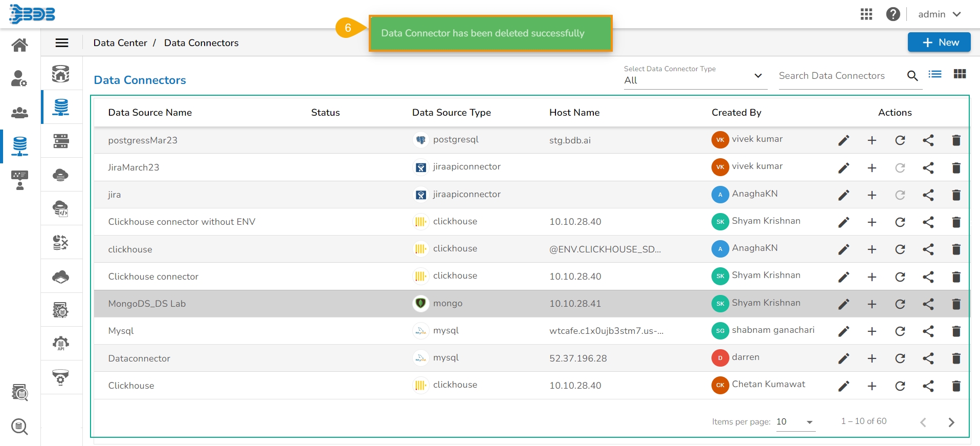Sort by Data Source Name column header

(x=150, y=113)
